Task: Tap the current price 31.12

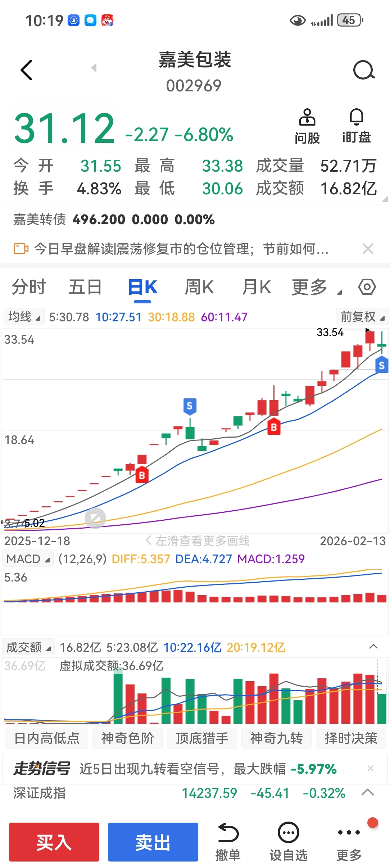Action: 64,128
